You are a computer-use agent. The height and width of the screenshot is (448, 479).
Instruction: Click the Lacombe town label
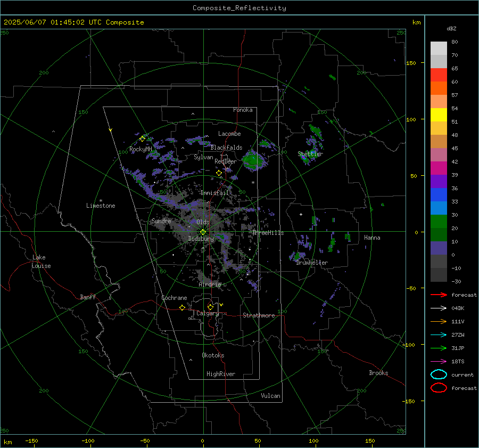point(229,134)
